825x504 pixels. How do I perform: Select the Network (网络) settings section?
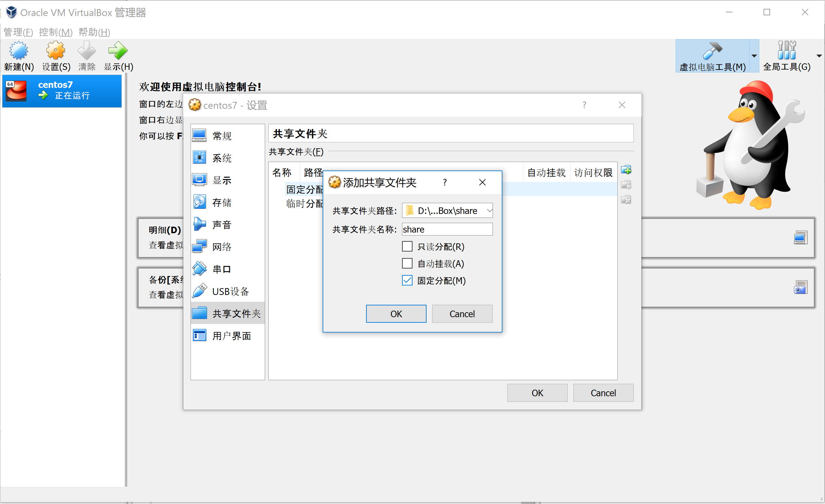[221, 247]
